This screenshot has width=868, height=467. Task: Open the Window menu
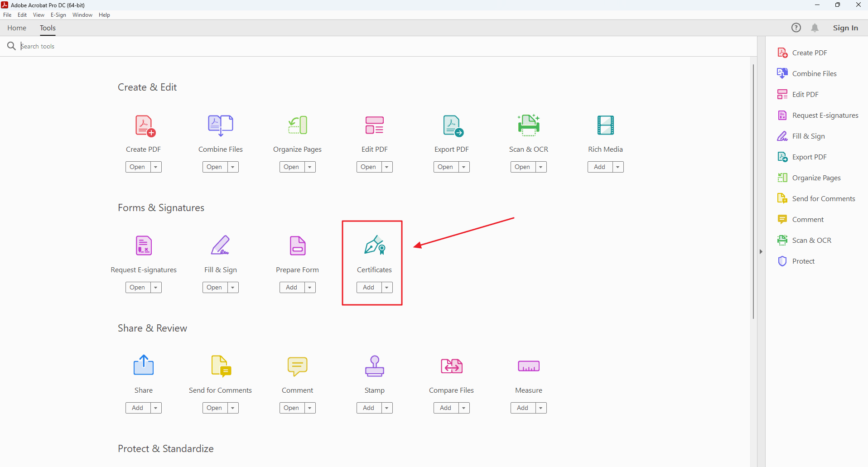point(82,15)
